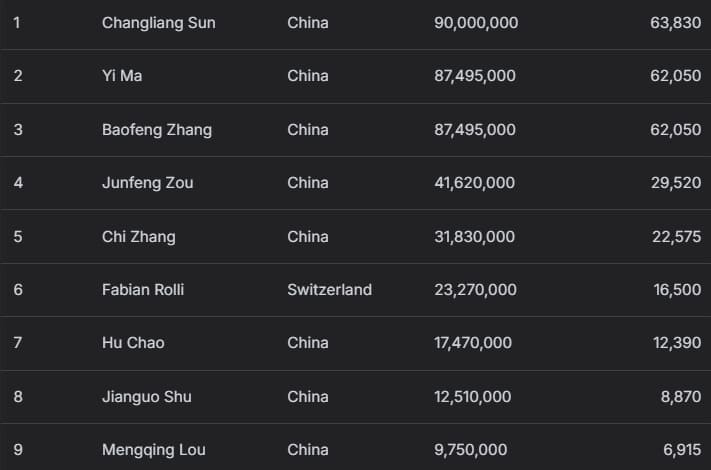Click China in Jianguo Shu's row

click(307, 397)
